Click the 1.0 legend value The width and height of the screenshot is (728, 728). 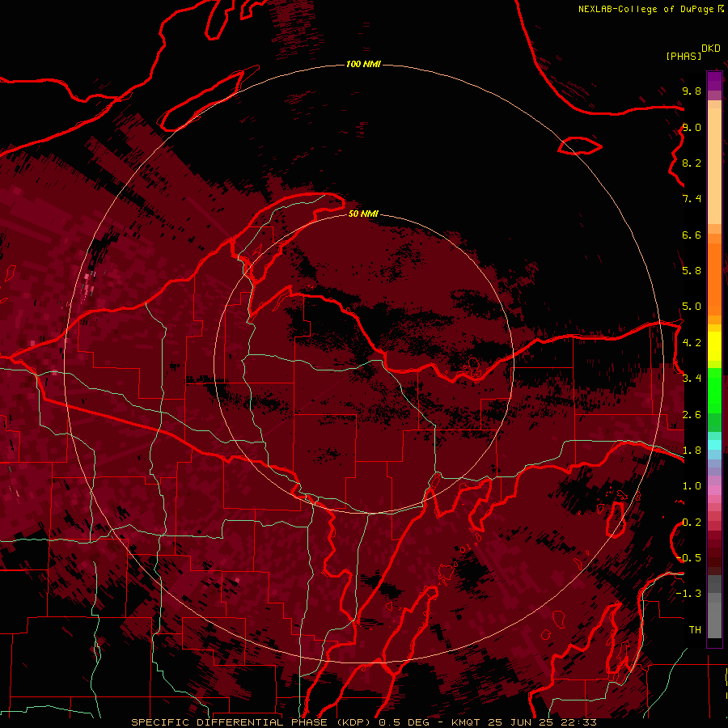click(692, 486)
